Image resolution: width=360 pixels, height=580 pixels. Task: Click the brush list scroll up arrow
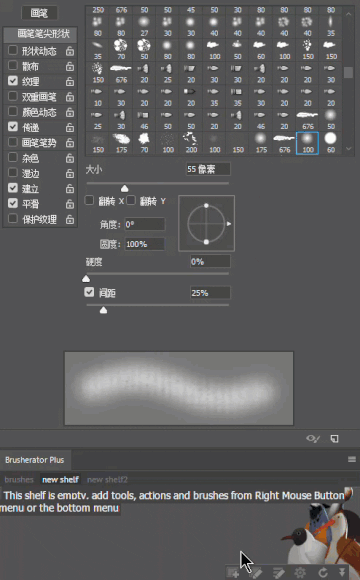pyautogui.click(x=349, y=14)
